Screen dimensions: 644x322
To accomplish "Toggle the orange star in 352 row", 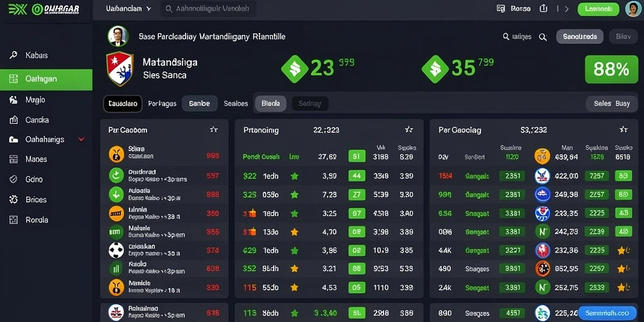I will tap(294, 269).
